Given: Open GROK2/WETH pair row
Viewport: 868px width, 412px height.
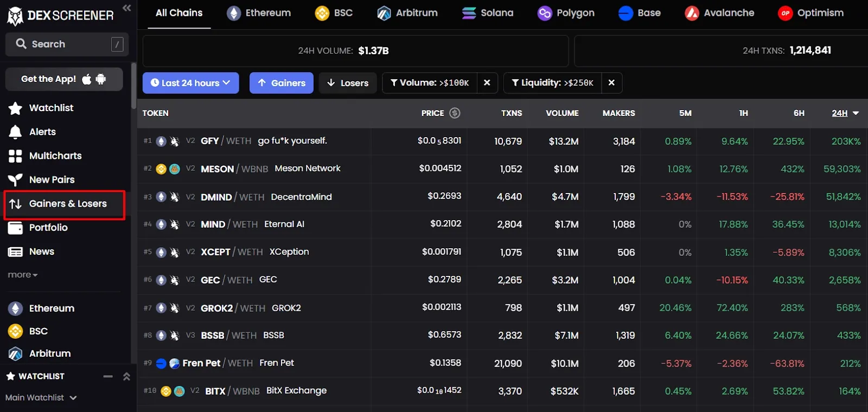Looking at the screenshot, I should [502, 308].
